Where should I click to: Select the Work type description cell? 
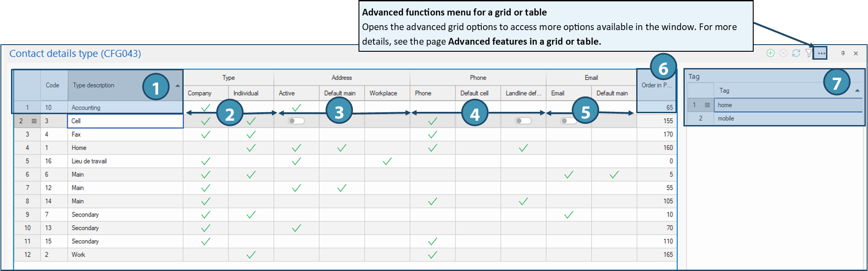coord(125,255)
